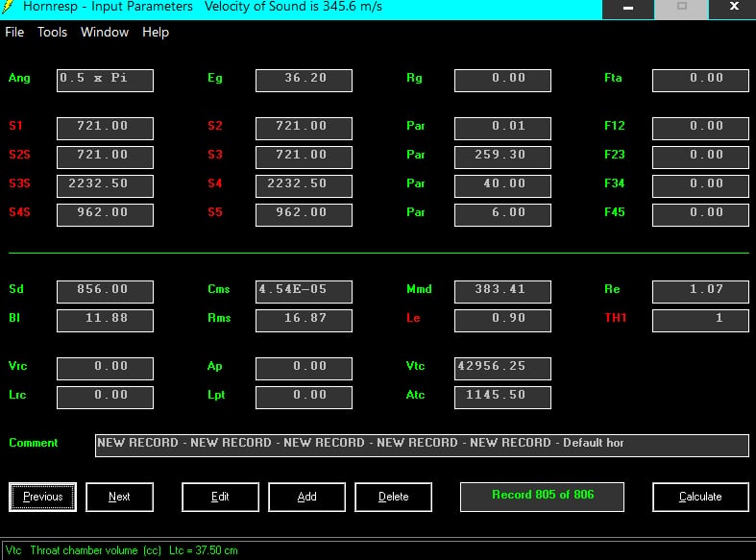Go to the Previous record
This screenshot has height=560, width=756.
[x=42, y=497]
